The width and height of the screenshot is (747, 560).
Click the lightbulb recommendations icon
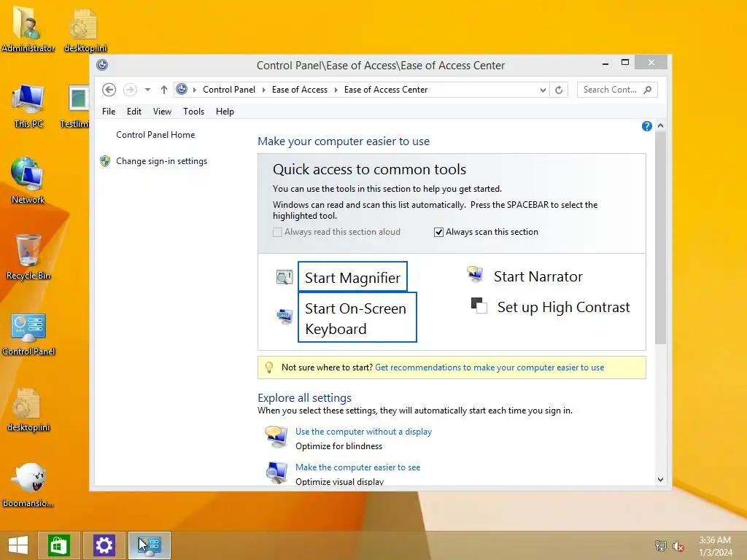pyautogui.click(x=269, y=367)
